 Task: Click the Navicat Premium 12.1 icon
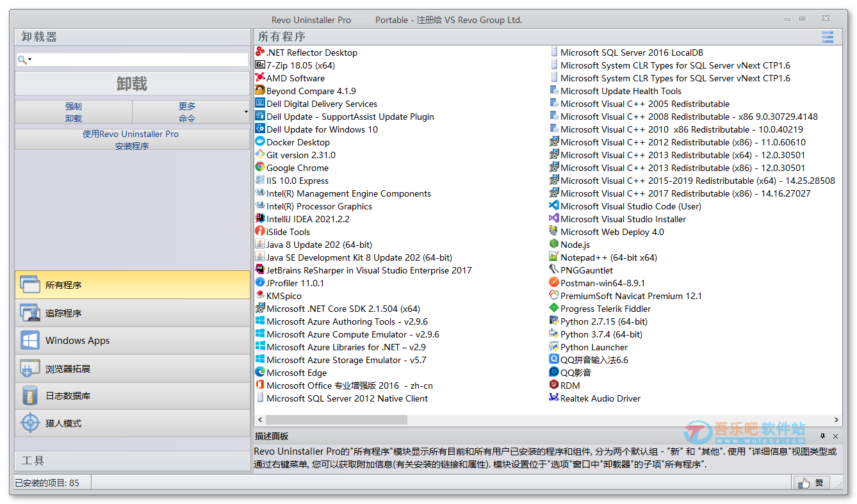pos(554,296)
